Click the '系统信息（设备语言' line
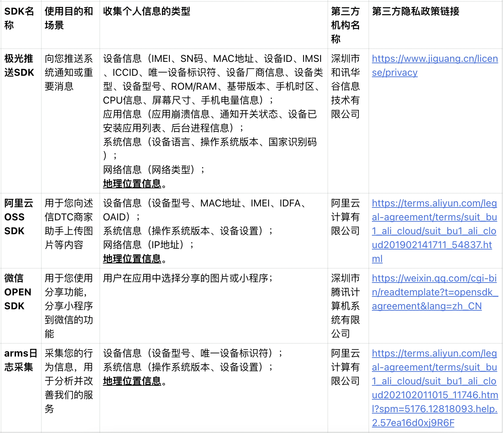The width and height of the screenshot is (504, 433). (210, 149)
